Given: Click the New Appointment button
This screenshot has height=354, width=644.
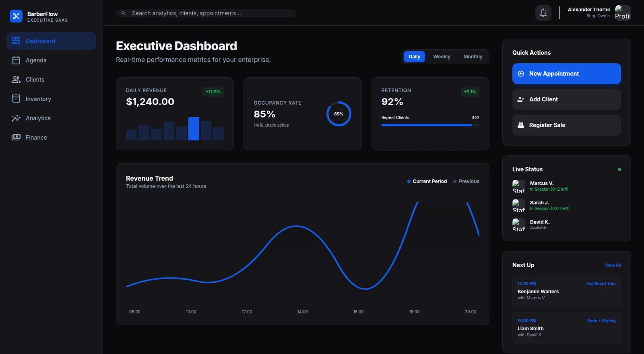Looking at the screenshot, I should pyautogui.click(x=566, y=74).
